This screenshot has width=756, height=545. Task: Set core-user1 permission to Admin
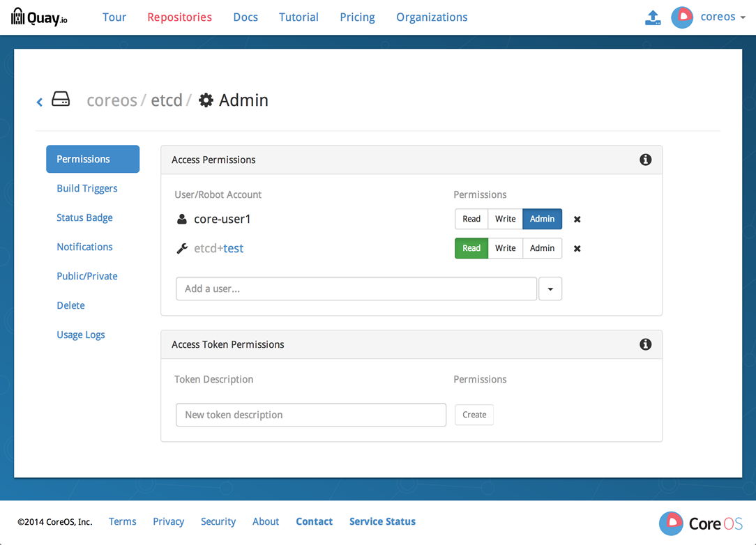pyautogui.click(x=543, y=219)
